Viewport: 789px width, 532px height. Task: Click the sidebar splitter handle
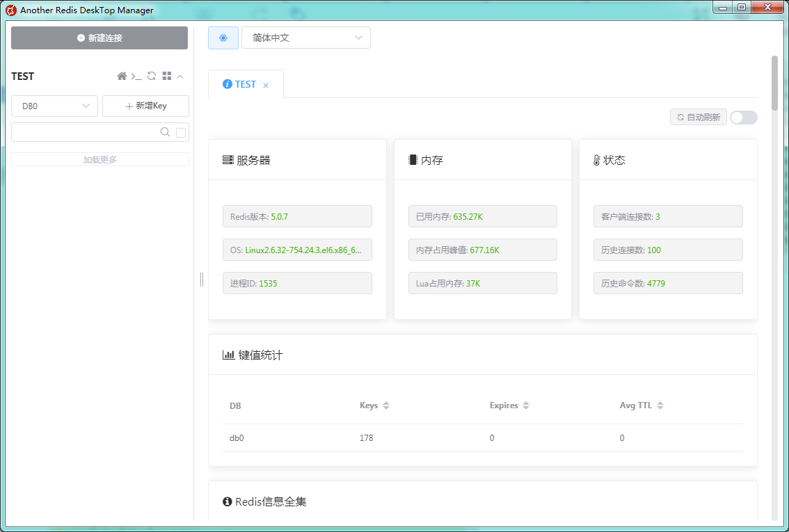[x=202, y=280]
